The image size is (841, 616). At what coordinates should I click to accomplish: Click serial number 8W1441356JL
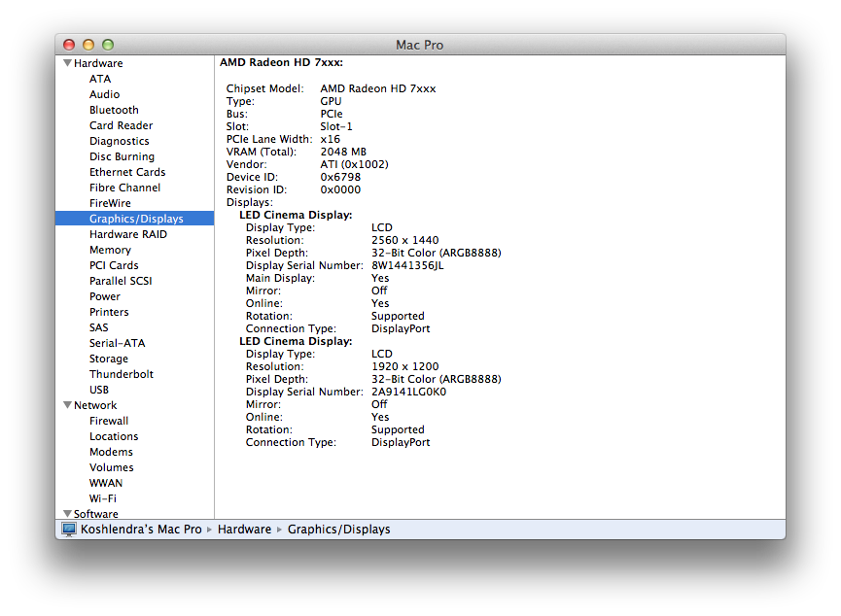click(407, 265)
